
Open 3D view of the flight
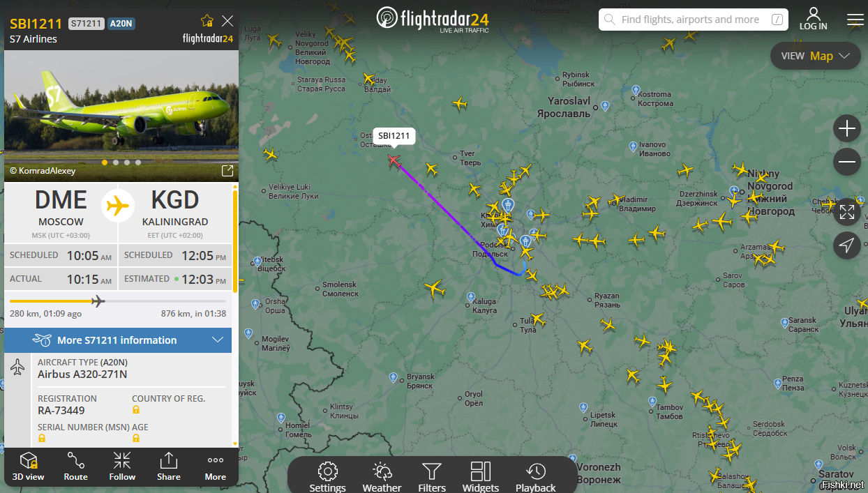point(28,467)
